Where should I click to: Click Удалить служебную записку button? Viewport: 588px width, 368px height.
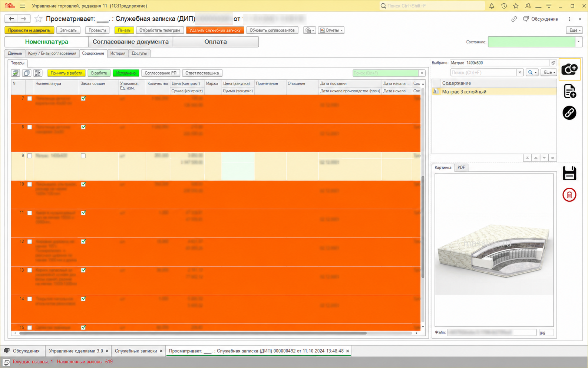[x=215, y=30]
